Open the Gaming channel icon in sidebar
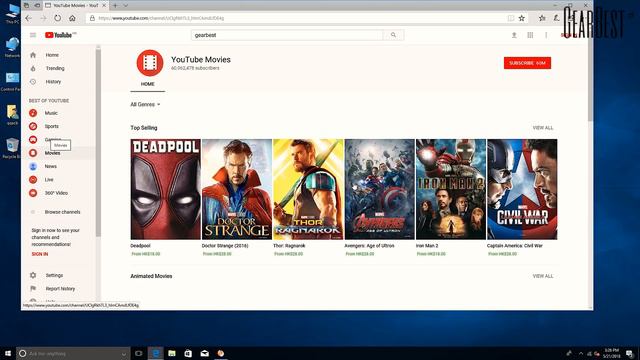This screenshot has width=640, height=360. pyautogui.click(x=33, y=140)
